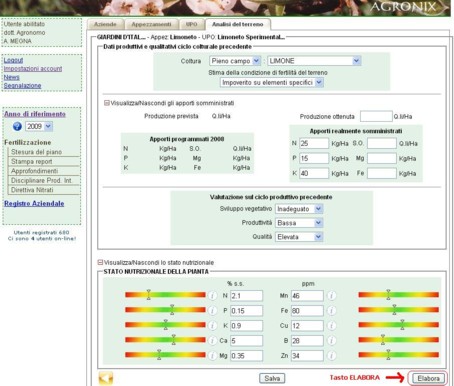Click the K apporti field showing 40
Screen dimensions: 454x386
[314, 173]
